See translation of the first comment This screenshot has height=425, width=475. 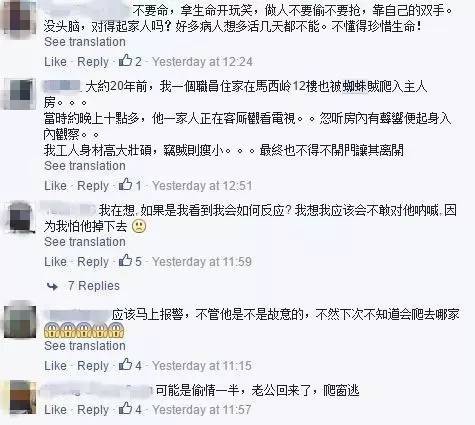click(85, 42)
